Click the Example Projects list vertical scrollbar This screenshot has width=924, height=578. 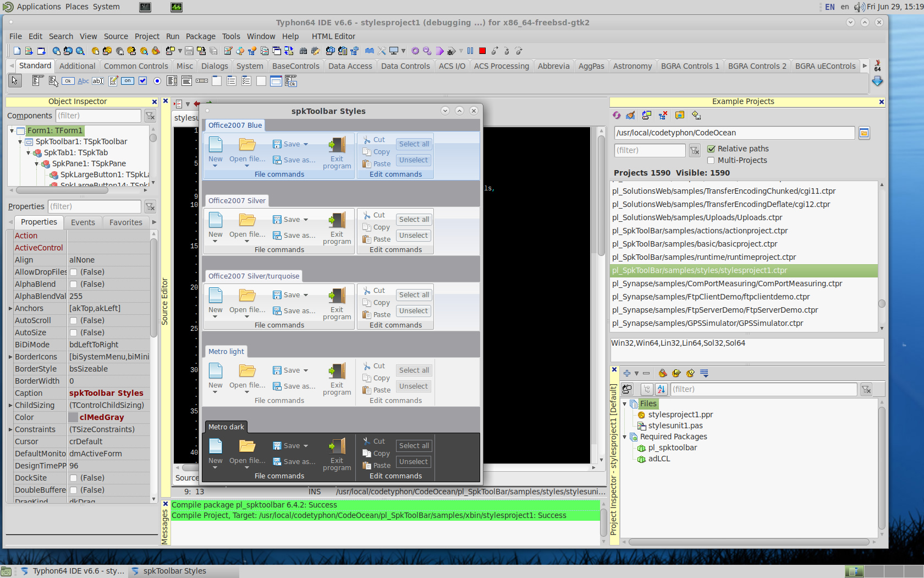(882, 257)
